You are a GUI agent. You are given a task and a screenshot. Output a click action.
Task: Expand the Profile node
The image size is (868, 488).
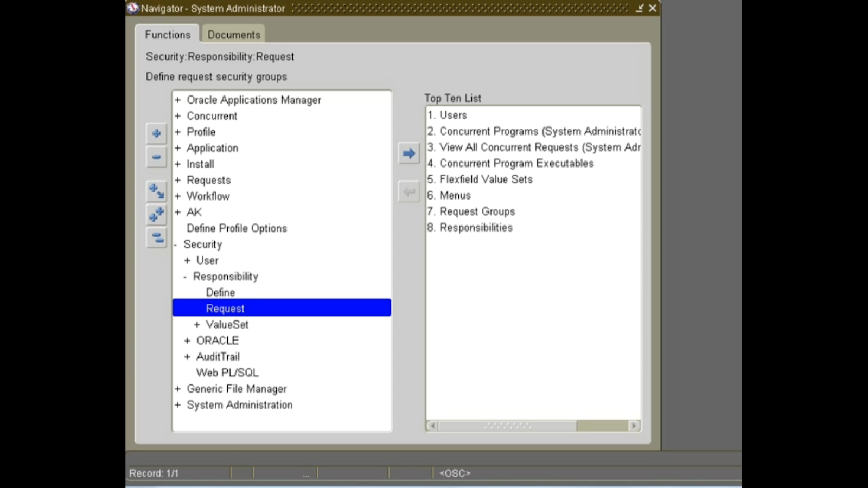177,132
